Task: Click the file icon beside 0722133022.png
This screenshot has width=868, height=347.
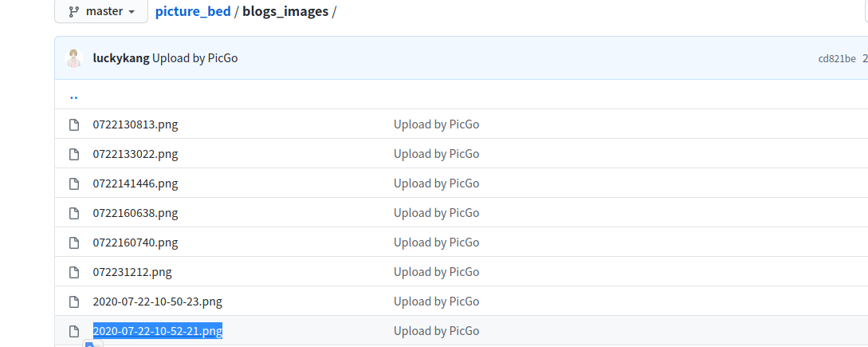Action: coord(73,154)
